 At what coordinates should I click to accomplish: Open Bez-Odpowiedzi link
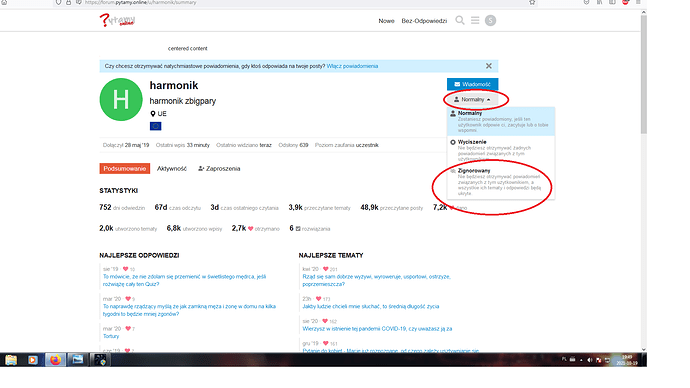pos(424,21)
